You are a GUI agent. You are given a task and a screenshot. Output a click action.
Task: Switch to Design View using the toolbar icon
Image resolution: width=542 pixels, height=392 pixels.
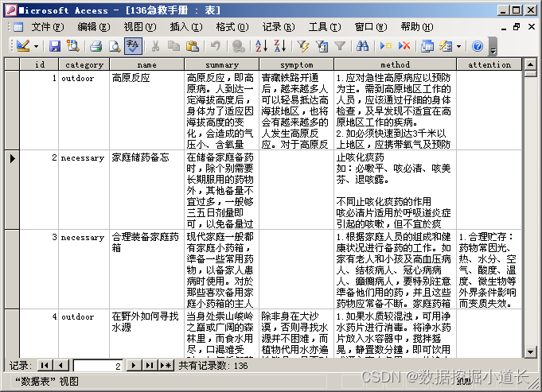tap(23, 46)
